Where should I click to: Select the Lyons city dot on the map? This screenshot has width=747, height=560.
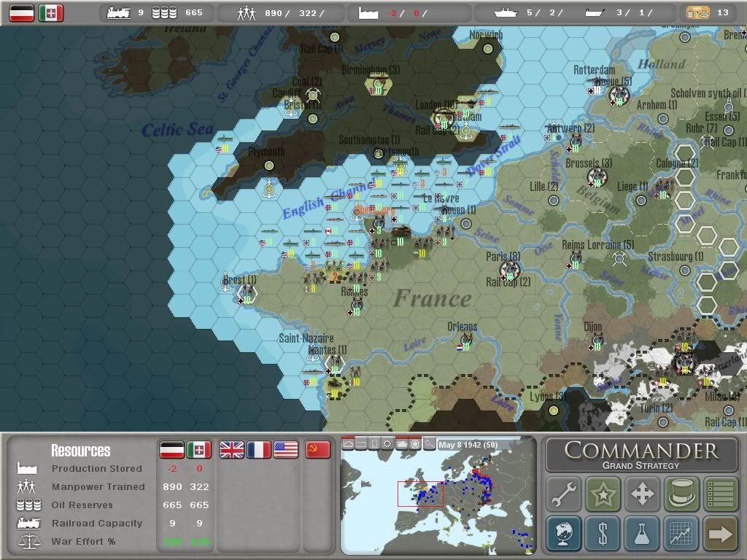click(554, 411)
